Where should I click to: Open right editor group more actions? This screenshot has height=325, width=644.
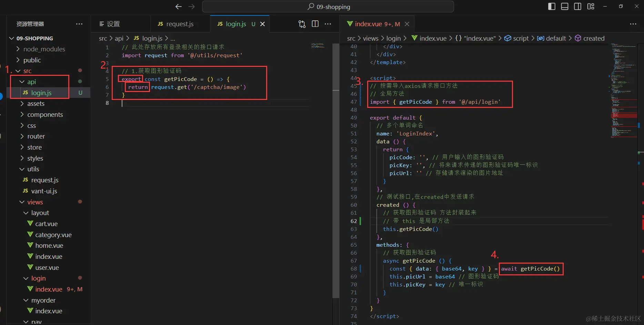[x=633, y=24]
